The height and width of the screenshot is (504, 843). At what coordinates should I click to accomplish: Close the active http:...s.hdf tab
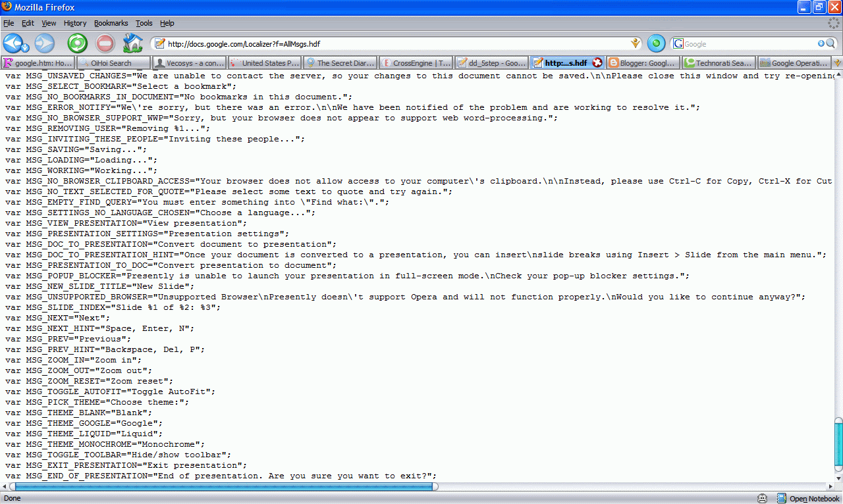pos(597,63)
